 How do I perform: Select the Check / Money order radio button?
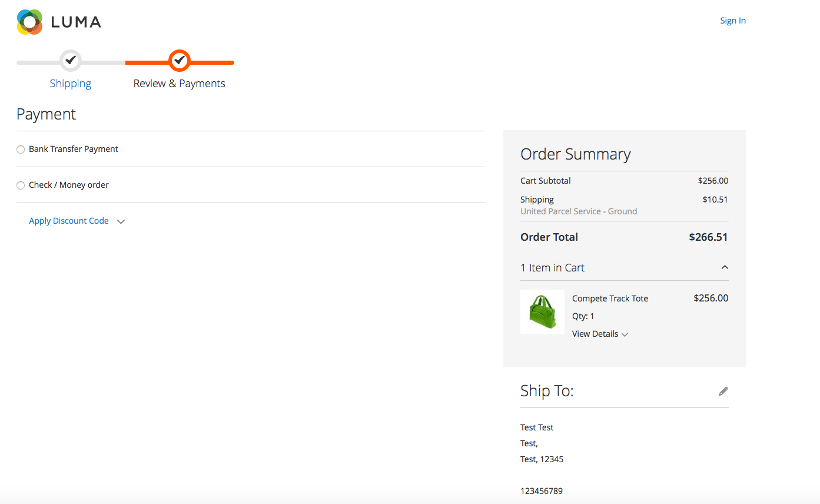(21, 185)
